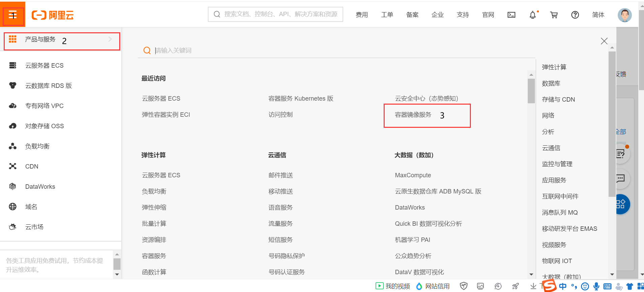This screenshot has height=292, width=644.
Task: Open 专有网络 VPC in left sidebar
Action: 44,106
